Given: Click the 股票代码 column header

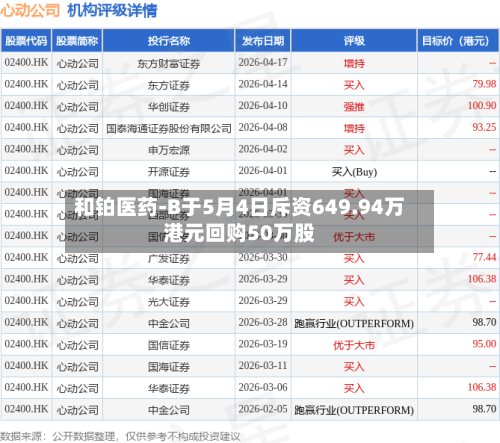Looking at the screenshot, I should click(x=26, y=41).
